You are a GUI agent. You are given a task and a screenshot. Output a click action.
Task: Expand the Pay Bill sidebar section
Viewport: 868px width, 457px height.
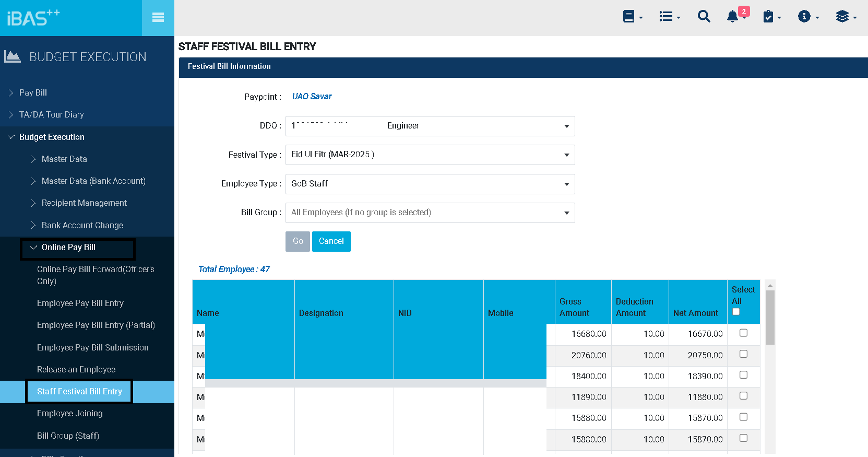(33, 92)
